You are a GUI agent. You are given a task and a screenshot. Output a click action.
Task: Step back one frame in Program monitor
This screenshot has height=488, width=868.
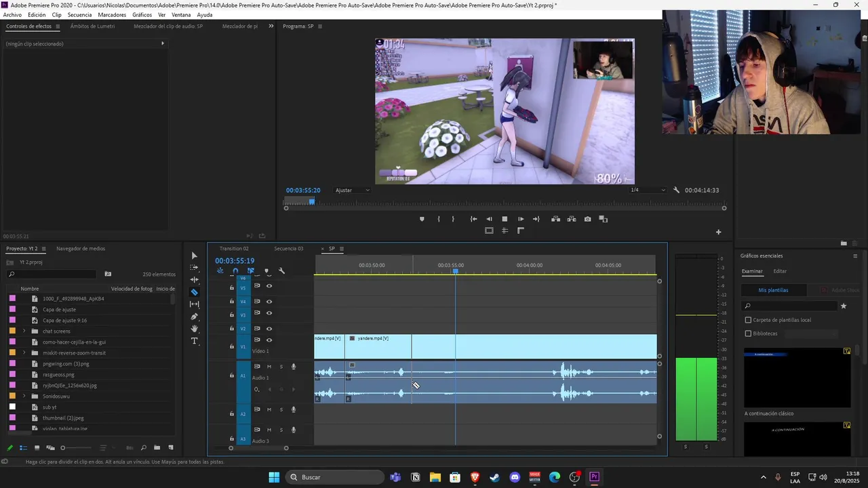489,219
